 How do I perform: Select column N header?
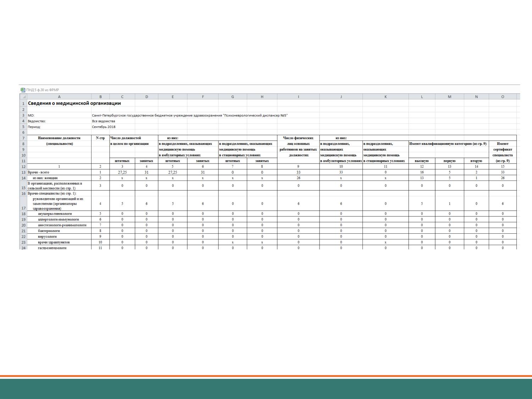click(x=476, y=96)
